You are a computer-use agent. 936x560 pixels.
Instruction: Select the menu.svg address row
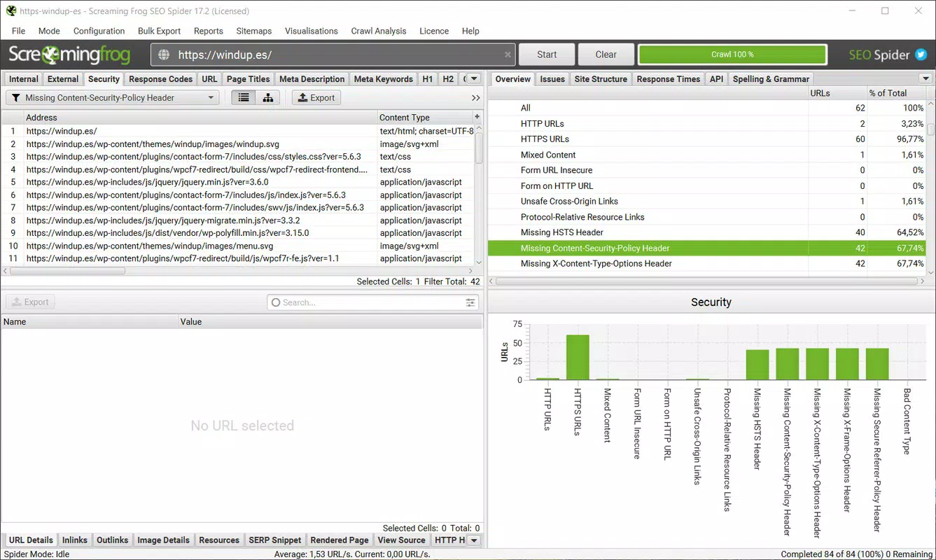(x=238, y=246)
